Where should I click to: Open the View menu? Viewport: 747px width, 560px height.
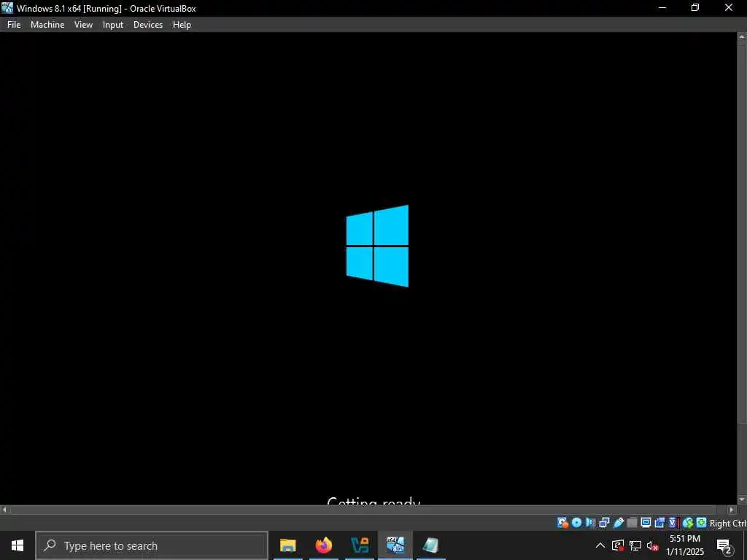[83, 25]
